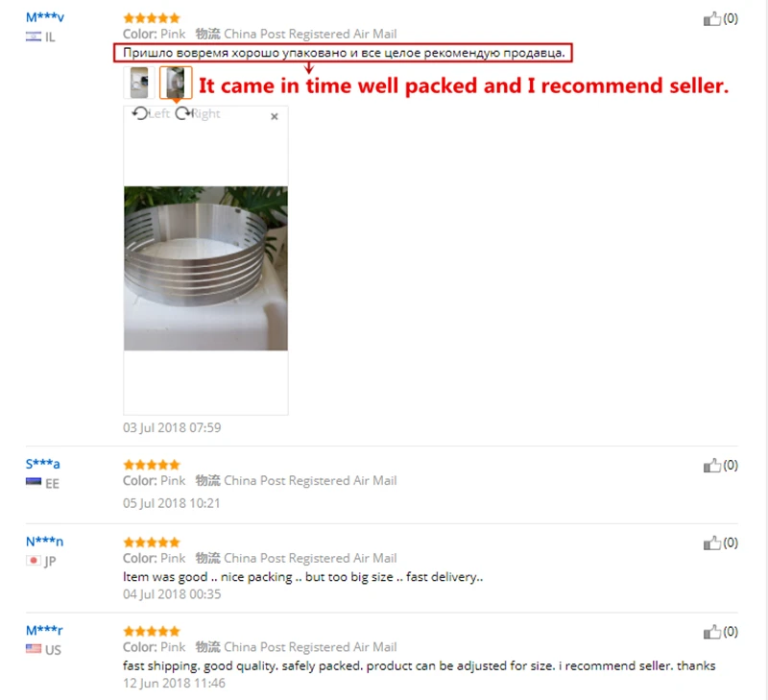Click the Israel flag next to IL
Image resolution: width=768 pixels, height=700 pixels.
pyautogui.click(x=34, y=36)
